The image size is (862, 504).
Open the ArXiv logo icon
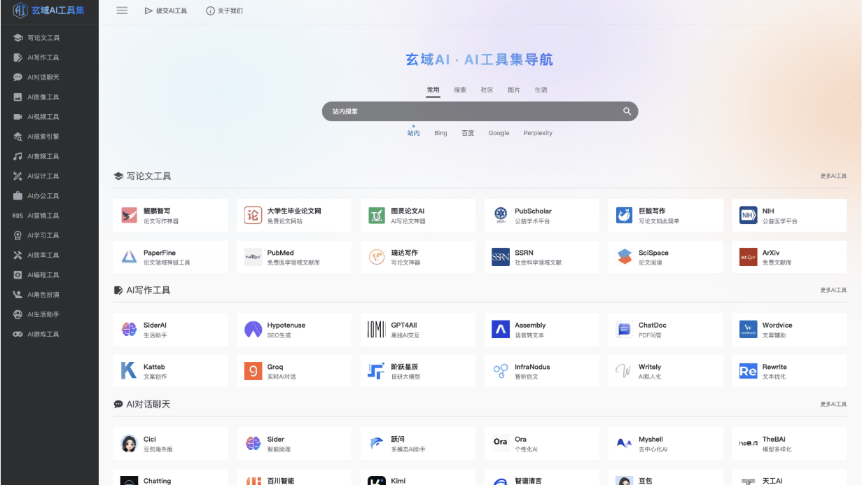[748, 257]
